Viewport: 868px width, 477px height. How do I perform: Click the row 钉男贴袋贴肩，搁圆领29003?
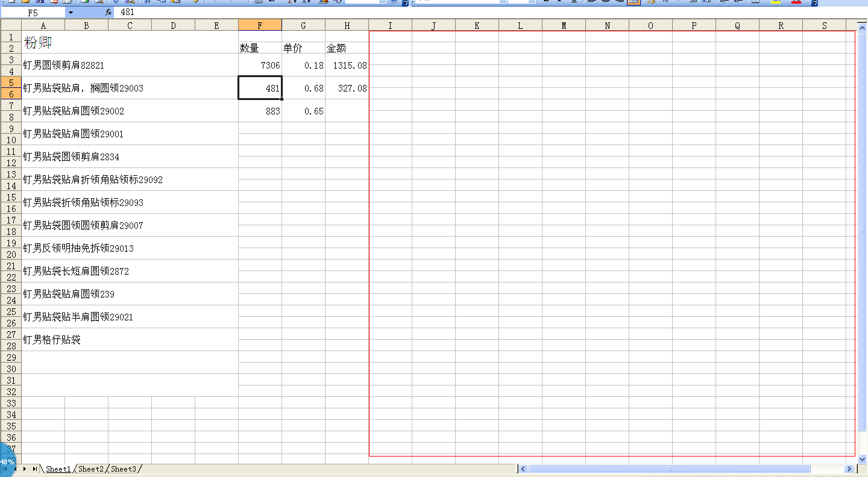click(130, 88)
